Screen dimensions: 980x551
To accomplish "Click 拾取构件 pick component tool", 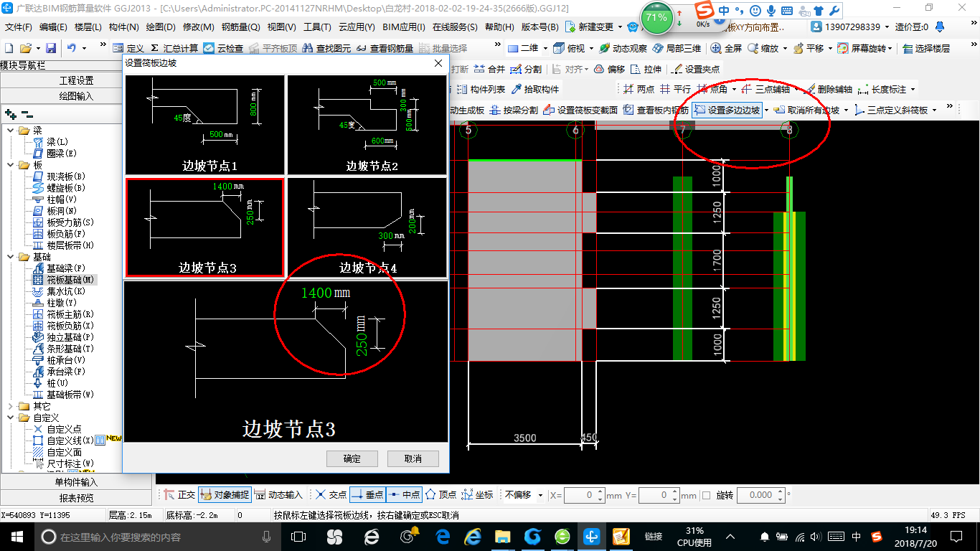I will 535,89.
